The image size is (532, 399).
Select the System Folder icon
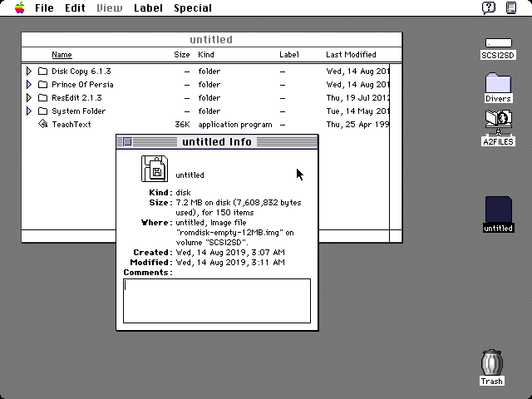coord(42,111)
